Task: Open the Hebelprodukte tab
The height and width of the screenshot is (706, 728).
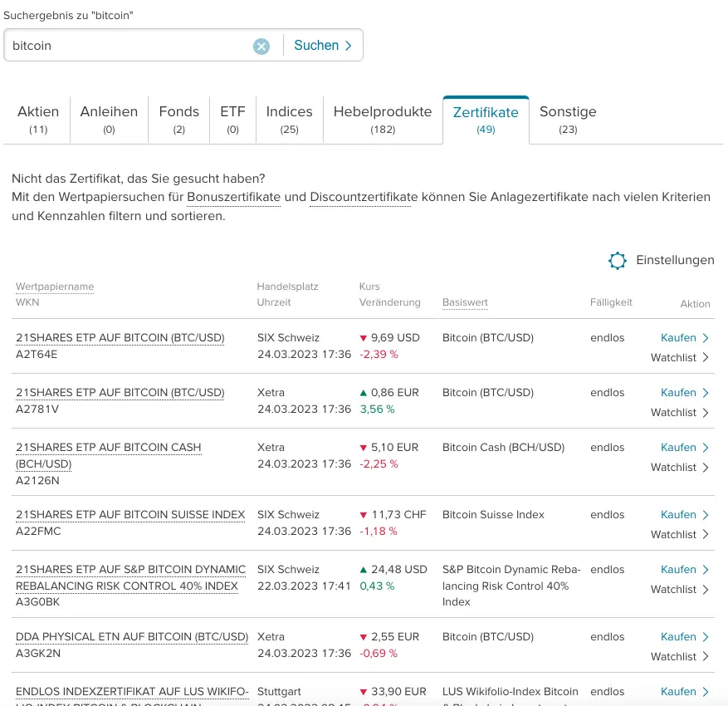Action: pyautogui.click(x=383, y=120)
